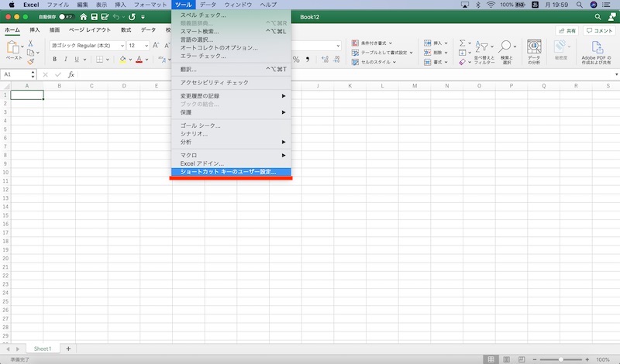Toggle the AutoSave (自動保存) switch

point(67,17)
